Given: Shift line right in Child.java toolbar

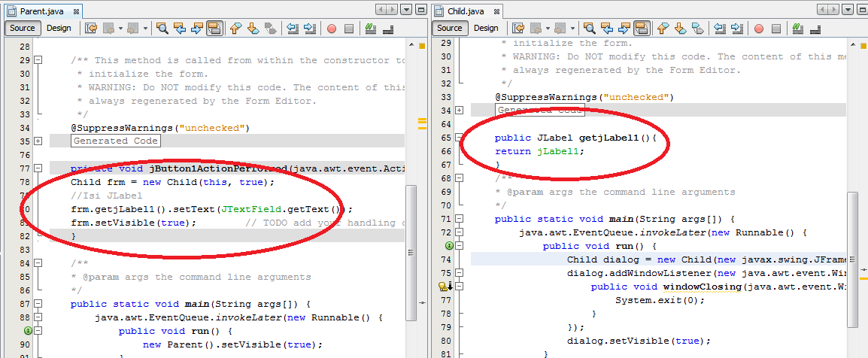Looking at the screenshot, I should (737, 29).
